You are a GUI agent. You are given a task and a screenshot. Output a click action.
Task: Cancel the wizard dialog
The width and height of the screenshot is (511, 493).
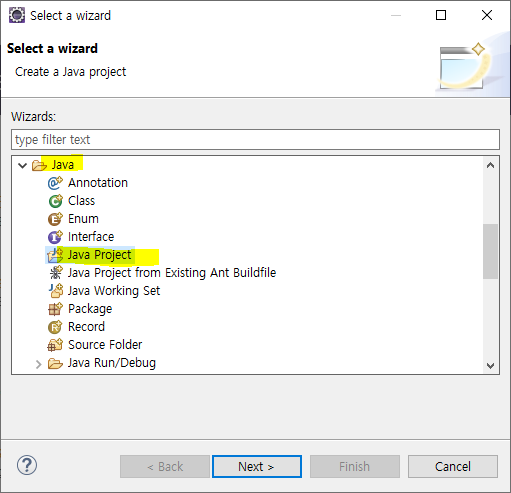[453, 466]
